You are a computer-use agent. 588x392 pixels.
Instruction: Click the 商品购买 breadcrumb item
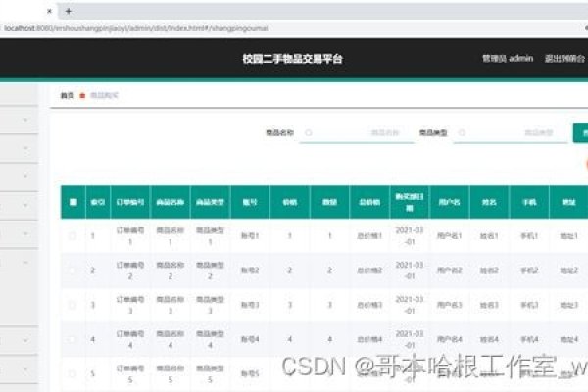pos(104,95)
